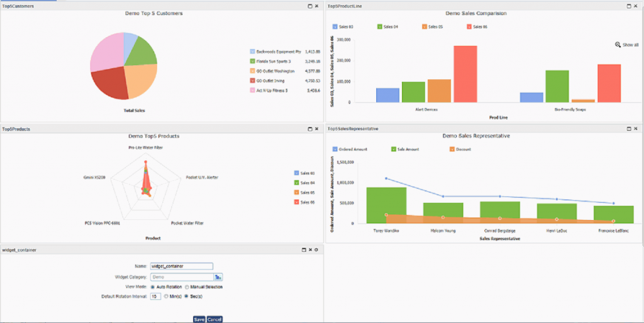Toggle Discount series checkbox
Viewport: 644px width, 323px height.
(452, 150)
